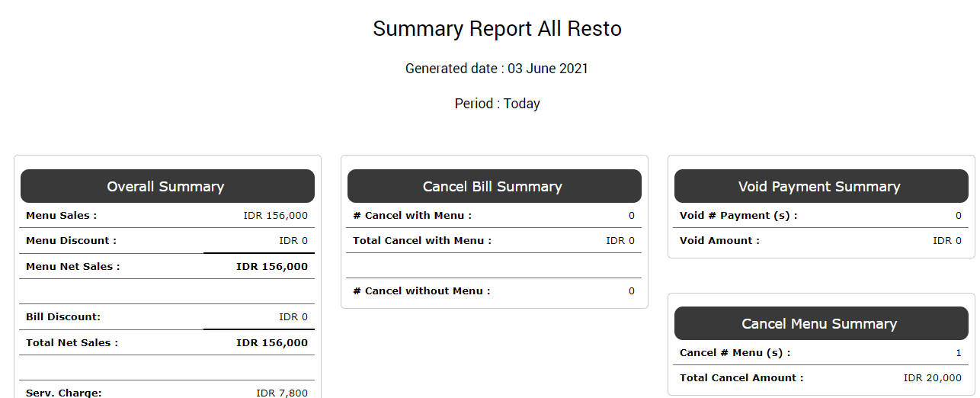Select the Total Cancel with Menu label
Screen dimensions: 980x398
(x=422, y=241)
